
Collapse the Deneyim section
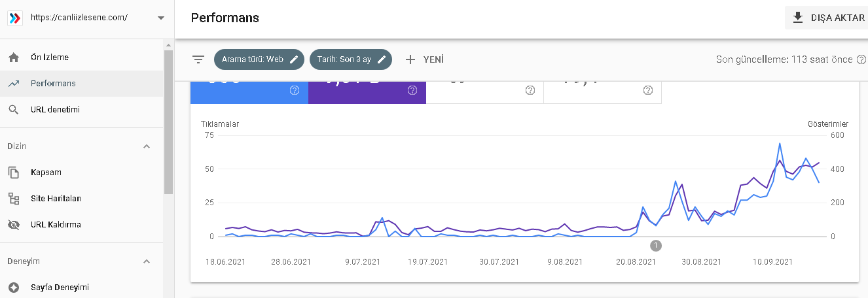tap(147, 261)
